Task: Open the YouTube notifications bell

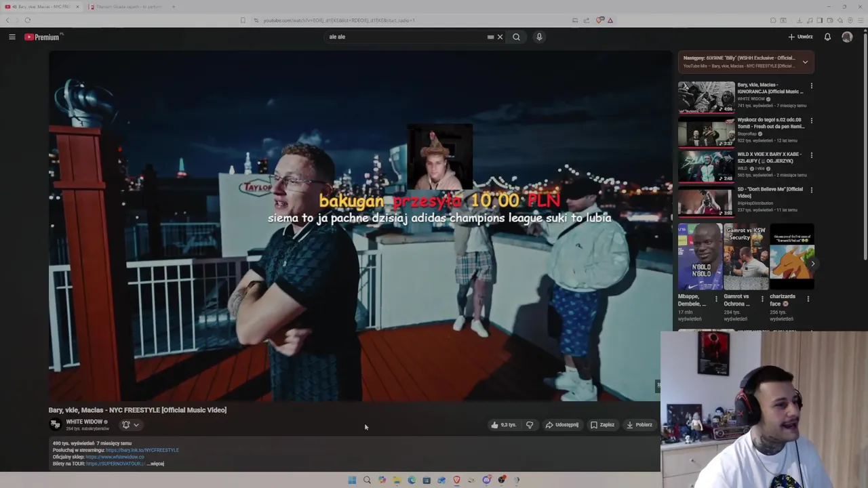Action: click(827, 37)
